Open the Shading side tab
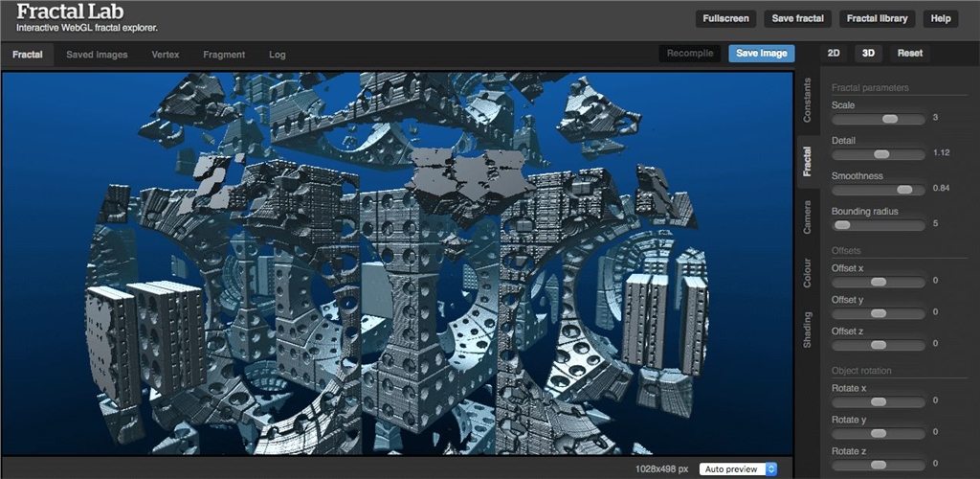This screenshot has height=479, width=980. (807, 330)
